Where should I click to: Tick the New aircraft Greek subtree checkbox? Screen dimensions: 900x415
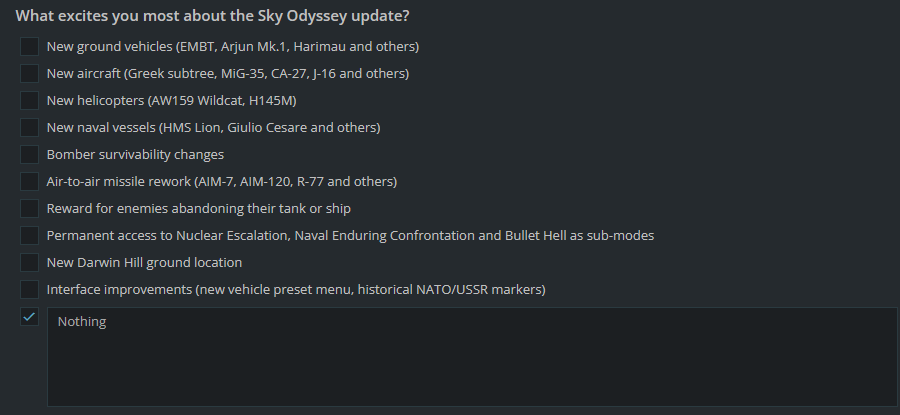(x=29, y=73)
